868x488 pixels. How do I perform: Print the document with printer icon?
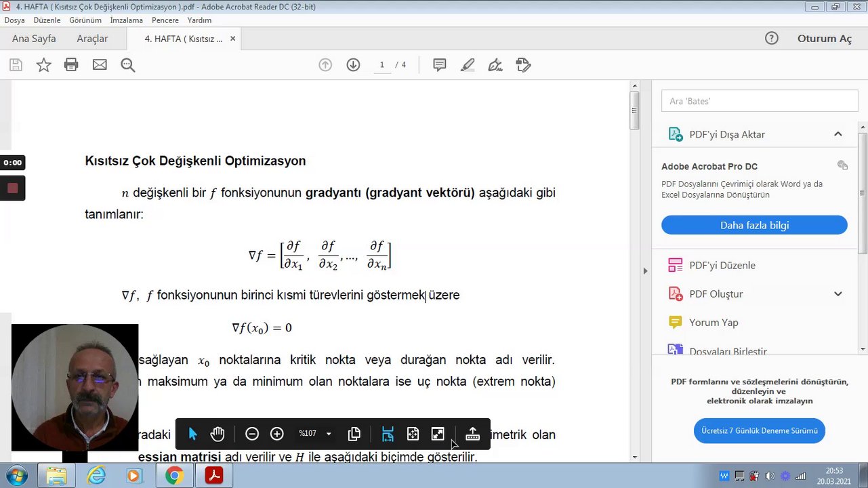pos(71,65)
